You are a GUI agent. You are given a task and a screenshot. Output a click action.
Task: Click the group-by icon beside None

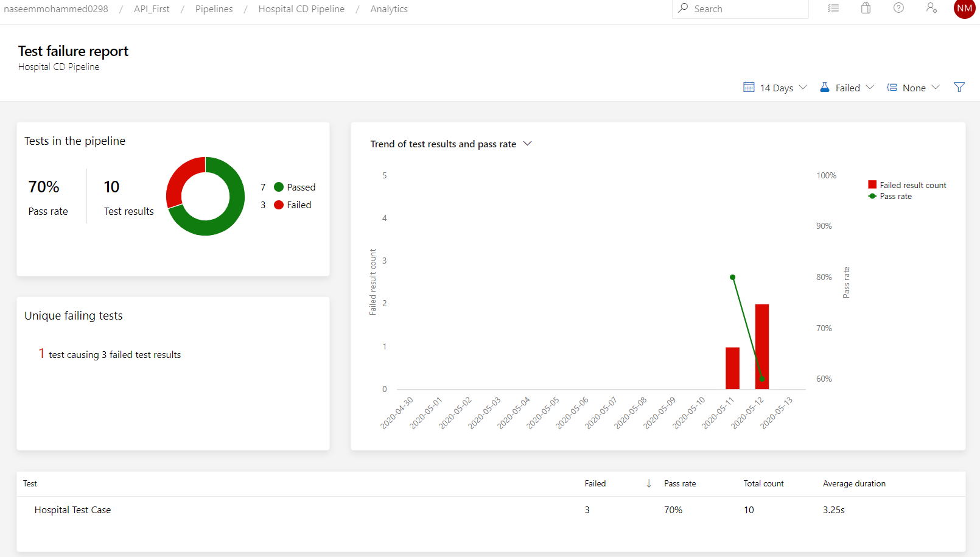(892, 87)
